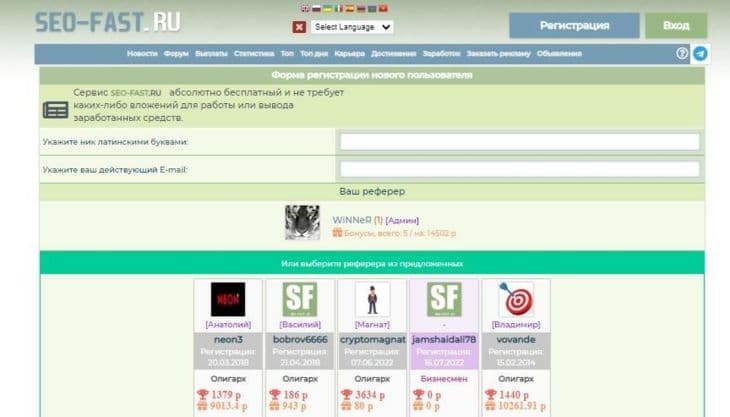The image size is (730, 417).
Task: Click the gift icon beside 943 р
Action: click(x=274, y=406)
